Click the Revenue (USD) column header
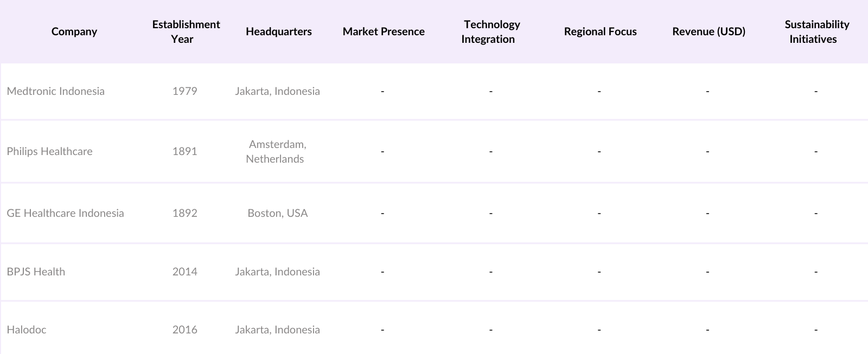 click(x=709, y=31)
